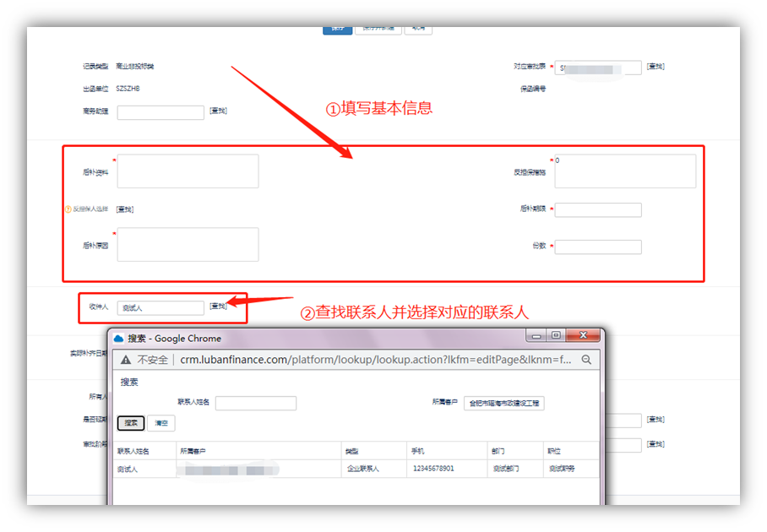The height and width of the screenshot is (532, 767).
Task: Open 查找 lookup next to 收件人 field
Action: (x=218, y=307)
